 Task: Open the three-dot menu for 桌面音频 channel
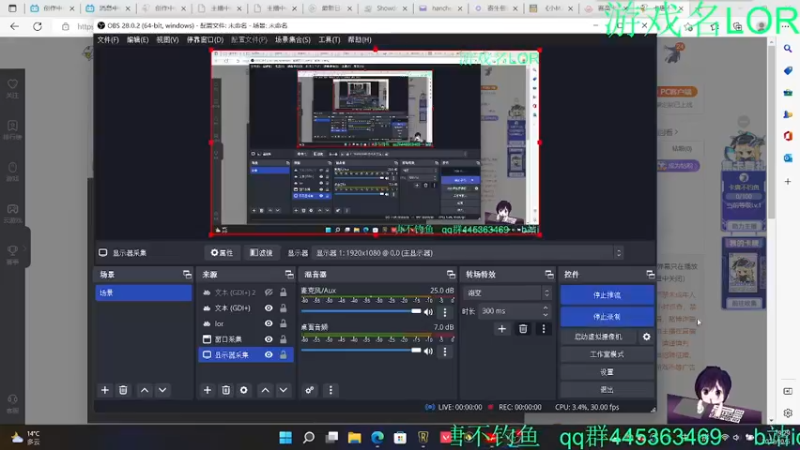[445, 351]
